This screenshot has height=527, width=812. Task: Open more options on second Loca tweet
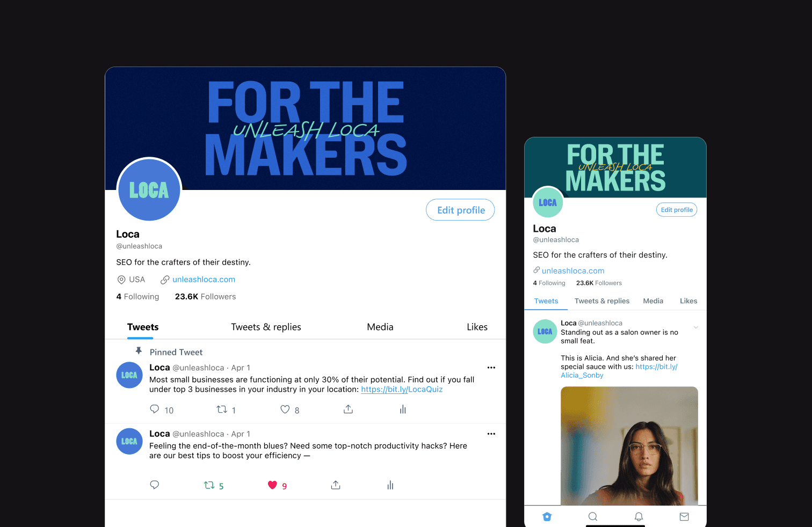[491, 434]
